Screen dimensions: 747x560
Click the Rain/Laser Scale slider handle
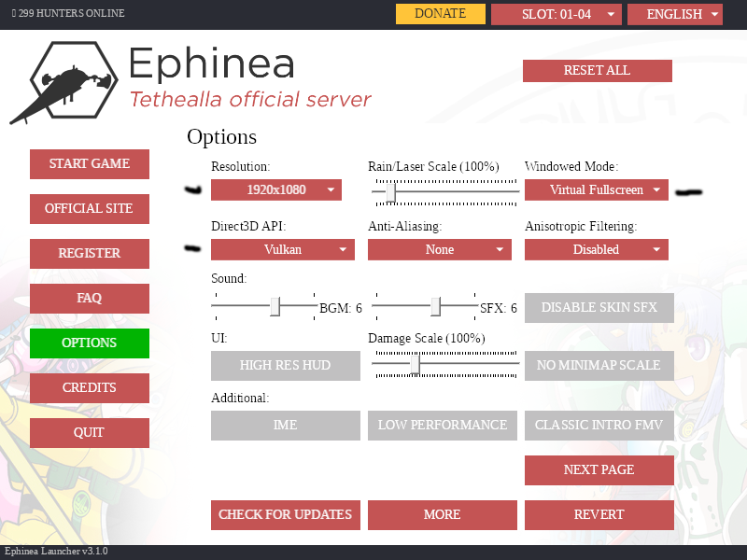390,192
